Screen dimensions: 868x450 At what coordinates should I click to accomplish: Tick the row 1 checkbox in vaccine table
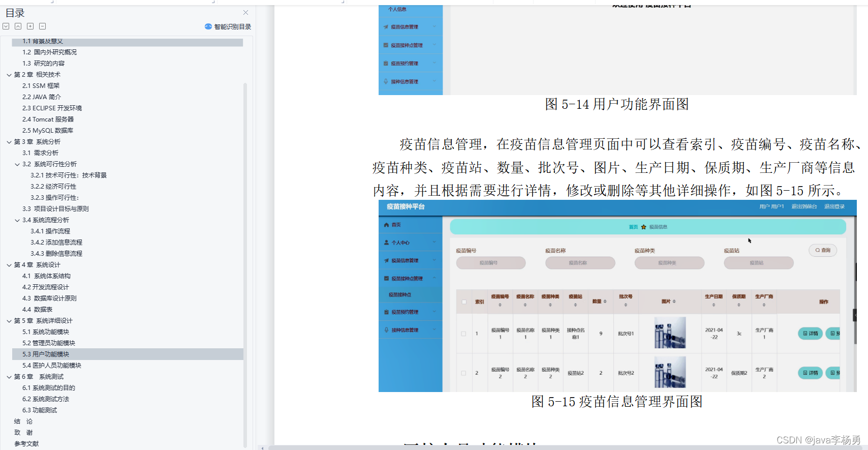pos(463,334)
